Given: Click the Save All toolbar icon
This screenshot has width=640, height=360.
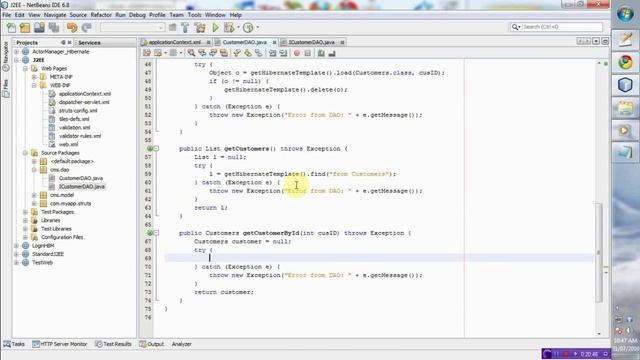Looking at the screenshot, I should [x=53, y=27].
